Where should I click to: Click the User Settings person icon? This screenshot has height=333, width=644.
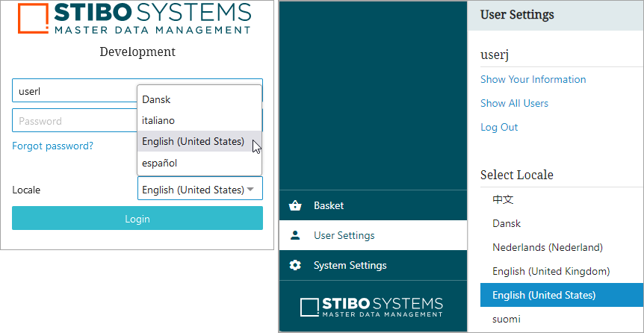coord(295,235)
